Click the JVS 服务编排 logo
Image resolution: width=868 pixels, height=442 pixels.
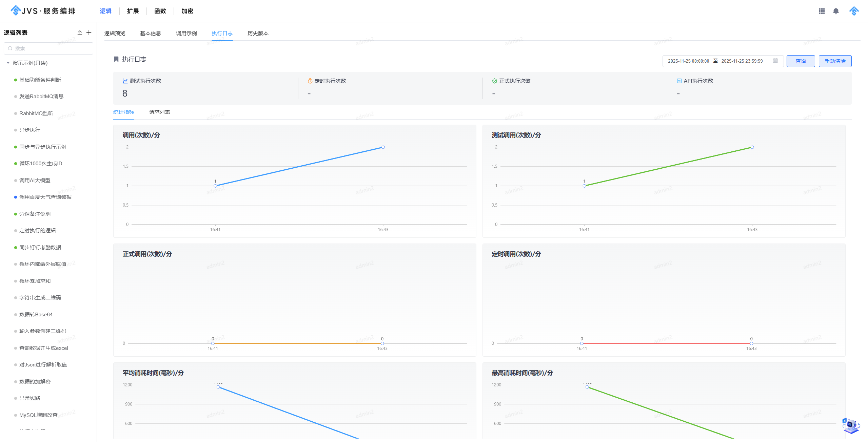click(43, 11)
